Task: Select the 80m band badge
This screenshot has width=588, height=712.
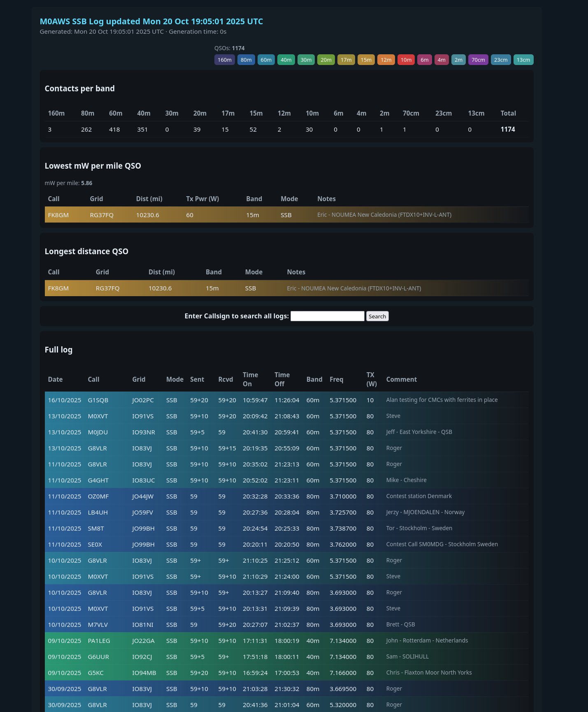Action: pos(246,60)
